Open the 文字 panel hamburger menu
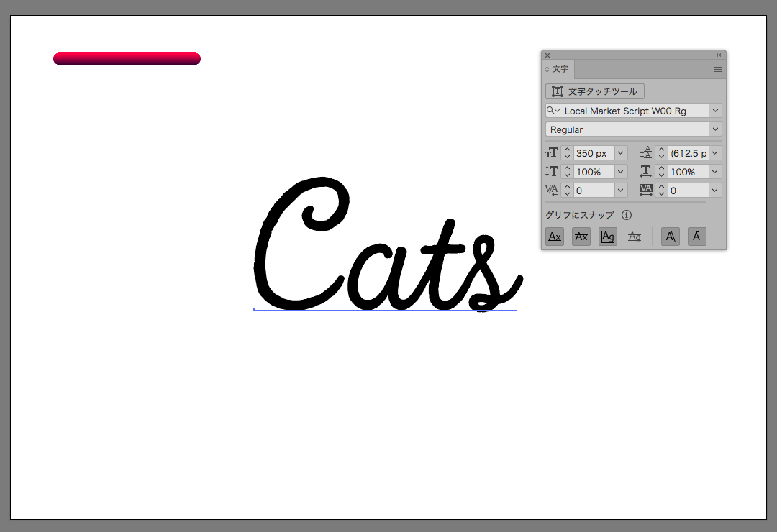This screenshot has width=777, height=532. pos(717,70)
